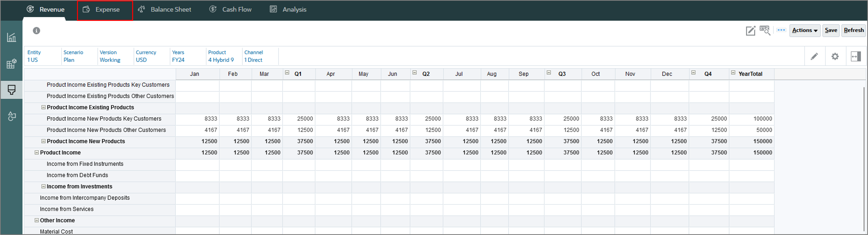Click the pencil icon to edit members
The height and width of the screenshot is (235, 868).
pos(815,56)
